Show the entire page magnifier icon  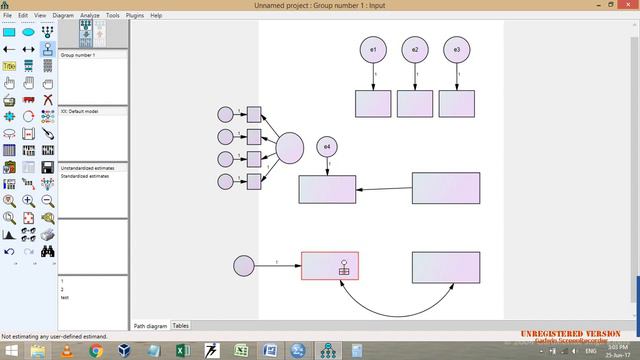(x=9, y=218)
